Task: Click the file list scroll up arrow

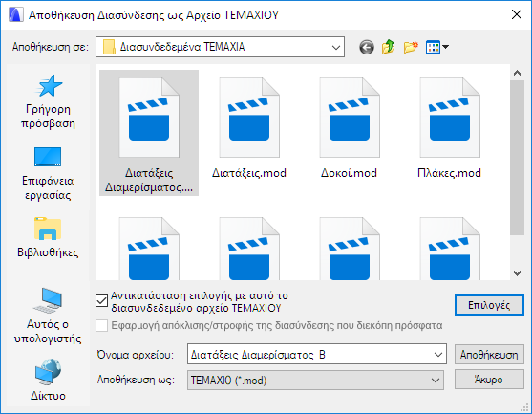Action: pyautogui.click(x=517, y=73)
